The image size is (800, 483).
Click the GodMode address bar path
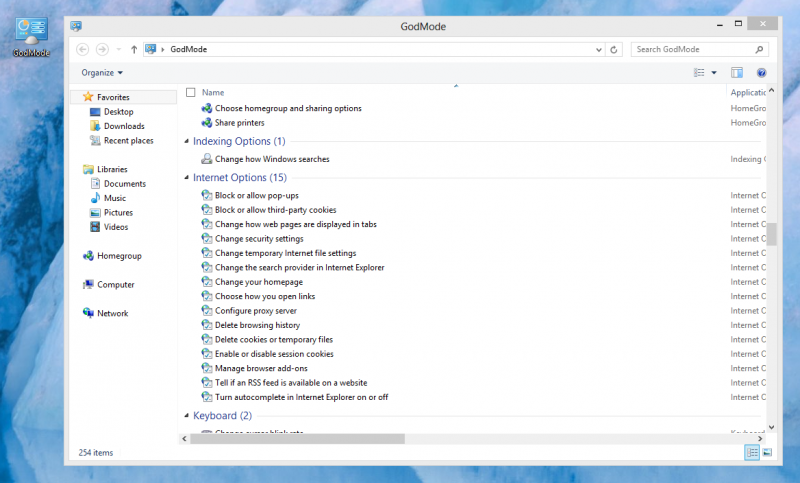pos(189,49)
